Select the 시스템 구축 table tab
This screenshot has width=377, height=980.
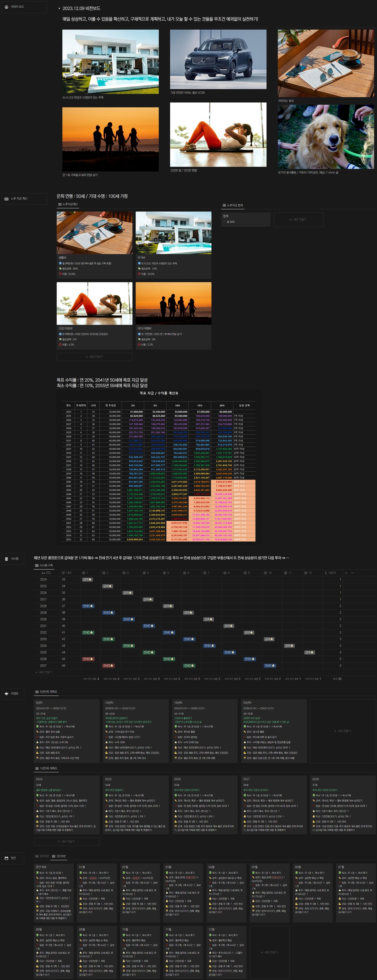point(44,565)
